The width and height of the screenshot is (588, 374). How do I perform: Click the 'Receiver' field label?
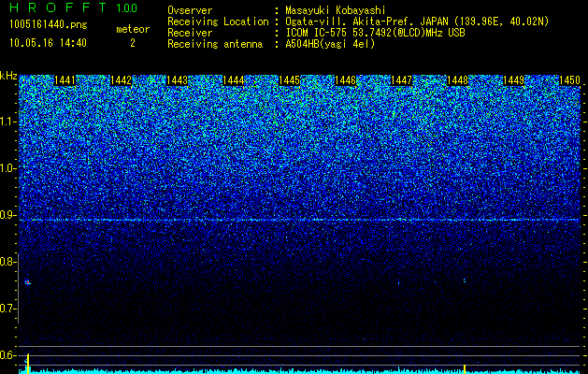click(190, 33)
